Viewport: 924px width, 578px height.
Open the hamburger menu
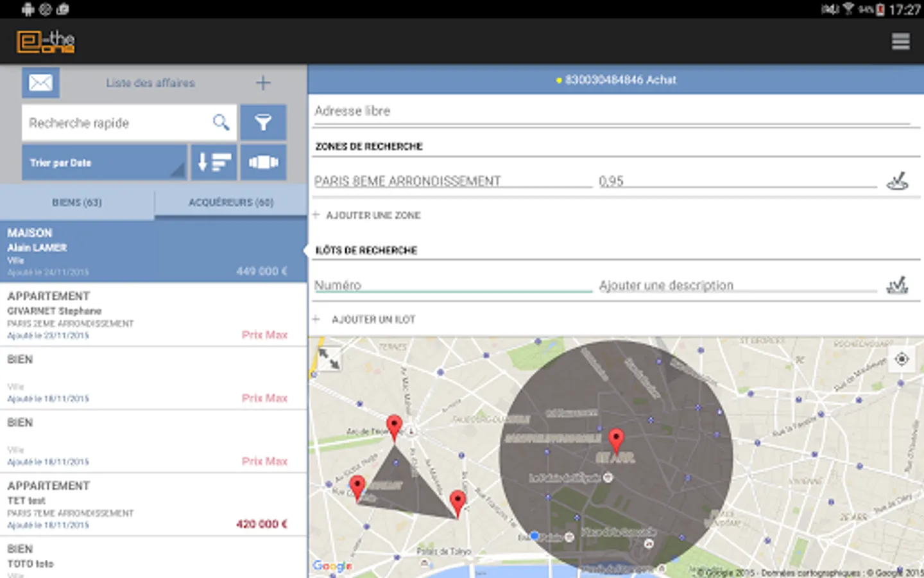[900, 41]
